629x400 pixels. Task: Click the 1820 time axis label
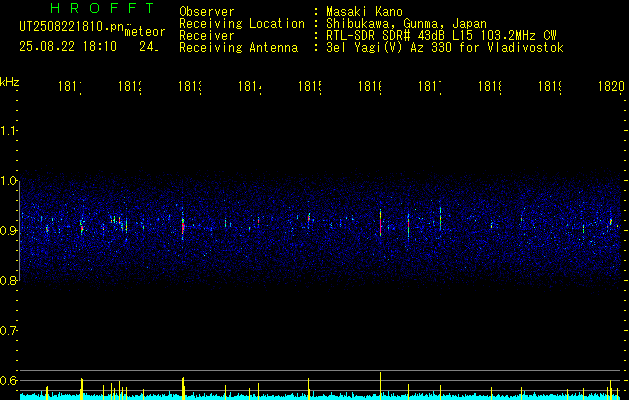pos(611,86)
